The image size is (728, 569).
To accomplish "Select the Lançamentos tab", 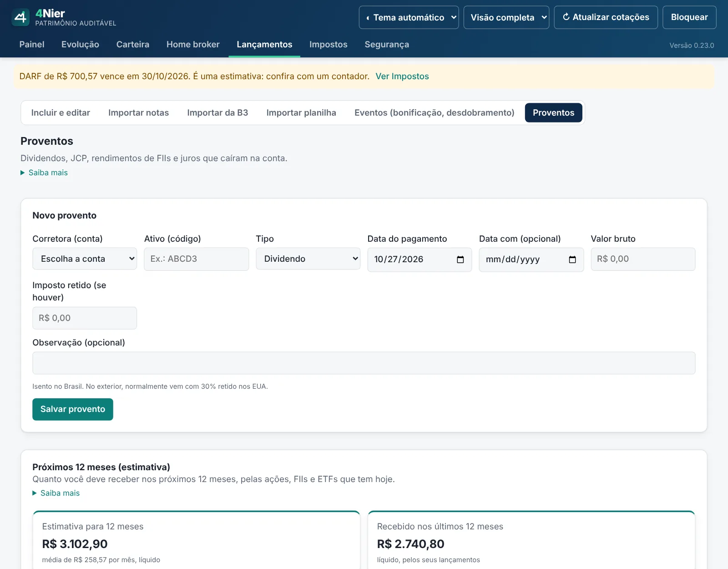I will pos(264,44).
